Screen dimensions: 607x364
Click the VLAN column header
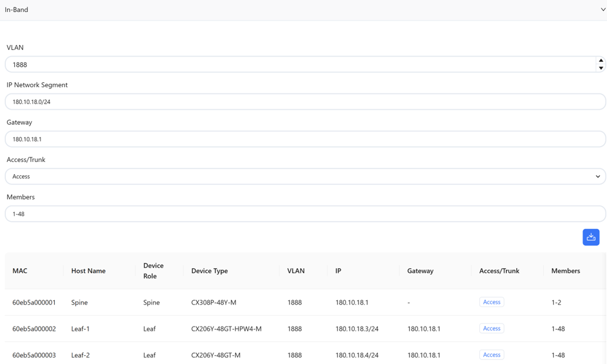[x=296, y=271]
